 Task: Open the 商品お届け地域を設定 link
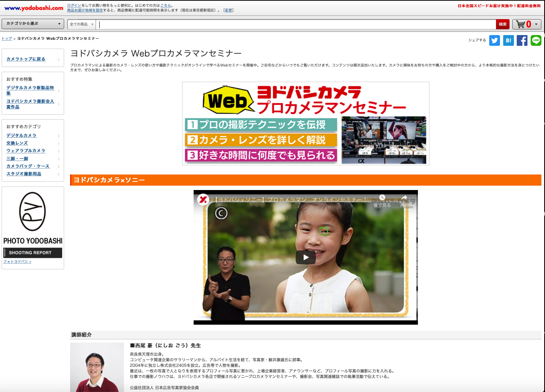tap(85, 10)
